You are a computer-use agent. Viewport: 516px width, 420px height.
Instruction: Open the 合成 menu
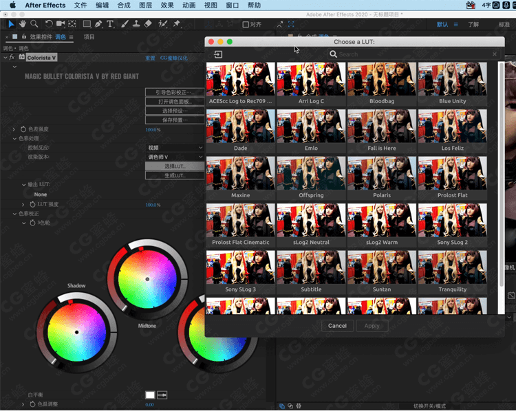124,5
